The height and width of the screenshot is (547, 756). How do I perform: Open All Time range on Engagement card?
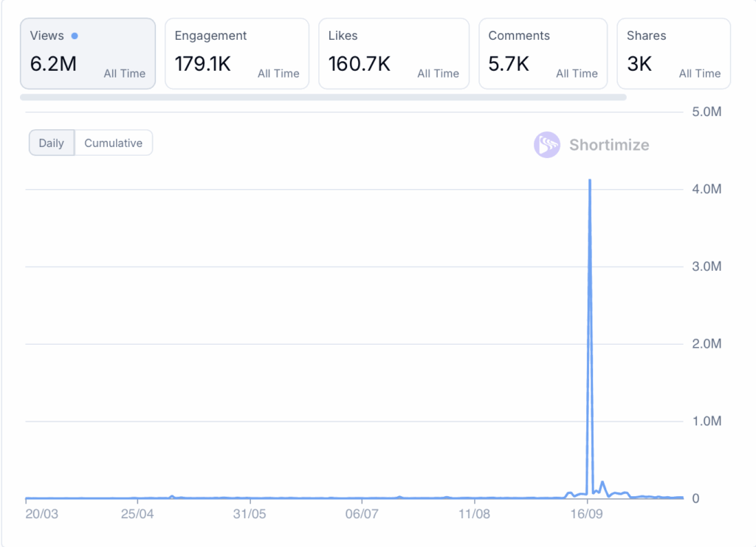click(x=278, y=74)
